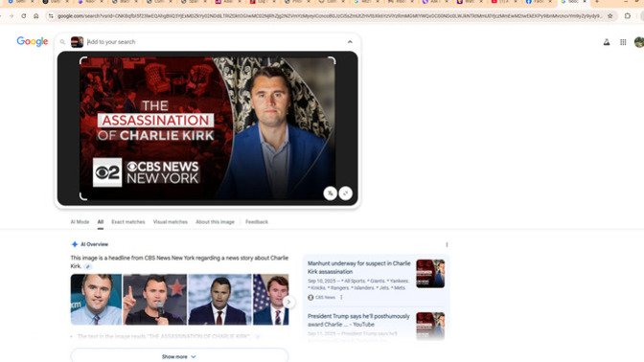Open the Google account avatar

[639, 42]
